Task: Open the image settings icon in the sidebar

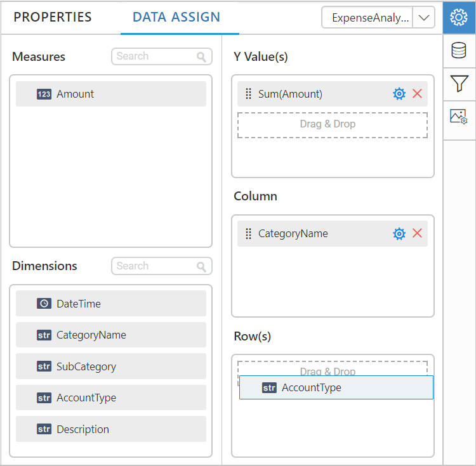Action: coord(459,117)
